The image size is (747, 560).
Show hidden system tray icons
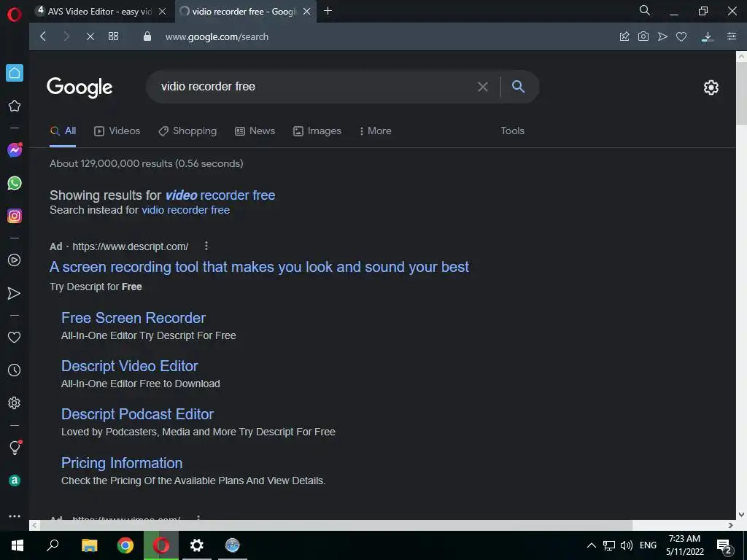[x=591, y=545]
